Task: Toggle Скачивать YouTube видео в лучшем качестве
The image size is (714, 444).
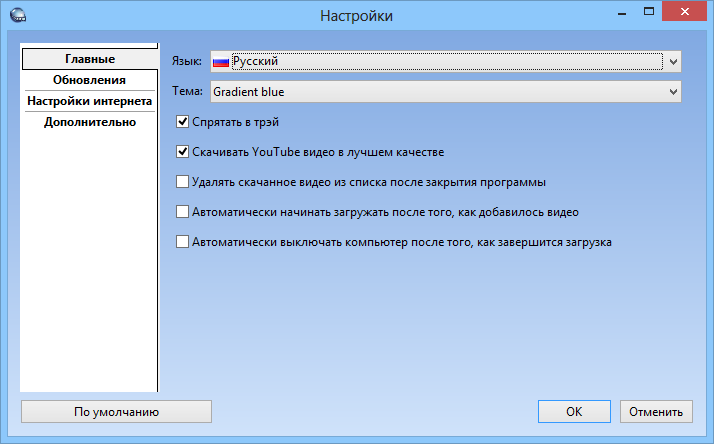Action: point(182,152)
